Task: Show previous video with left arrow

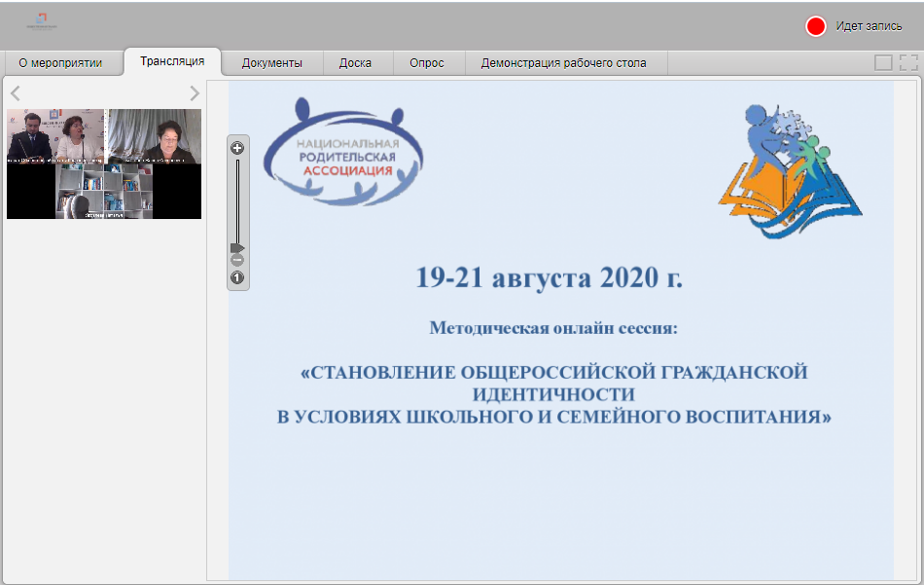Action: [x=15, y=93]
